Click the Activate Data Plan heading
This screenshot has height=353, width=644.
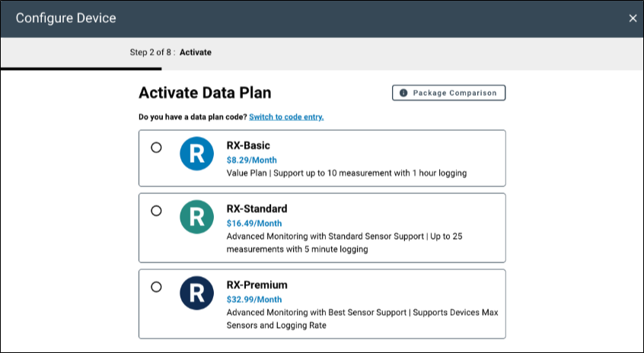coord(205,94)
